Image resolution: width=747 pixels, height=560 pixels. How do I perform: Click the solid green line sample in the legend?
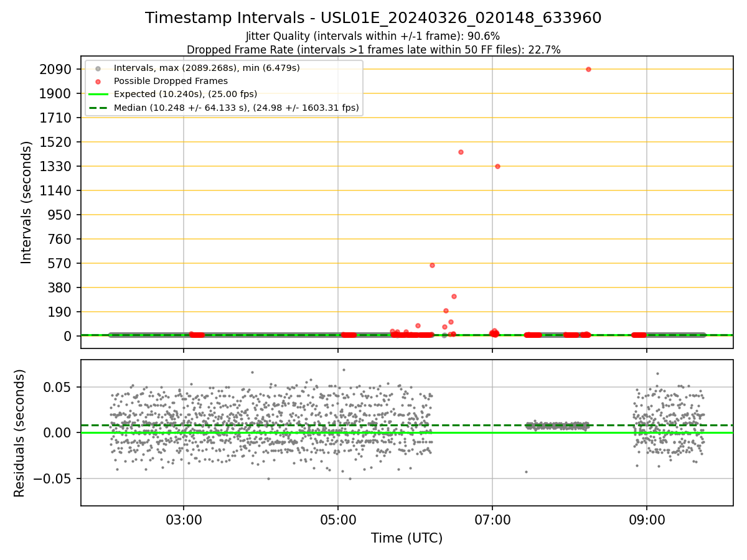98,95
